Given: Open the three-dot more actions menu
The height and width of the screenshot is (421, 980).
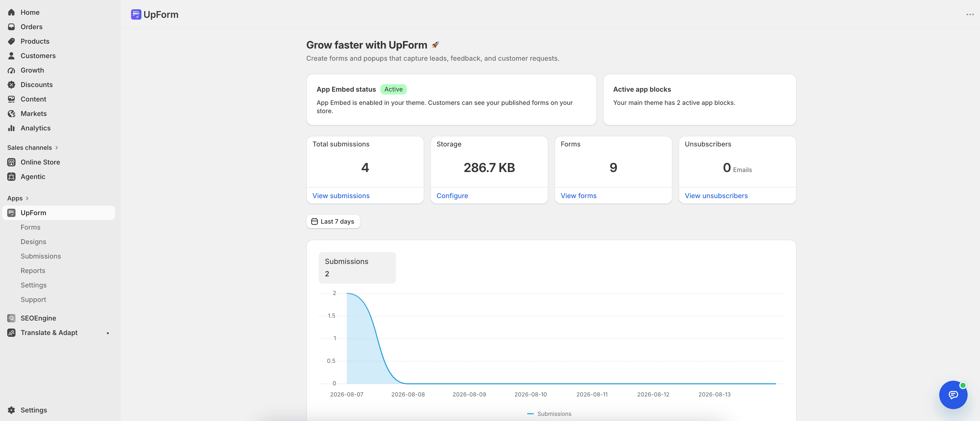Looking at the screenshot, I should tap(970, 14).
